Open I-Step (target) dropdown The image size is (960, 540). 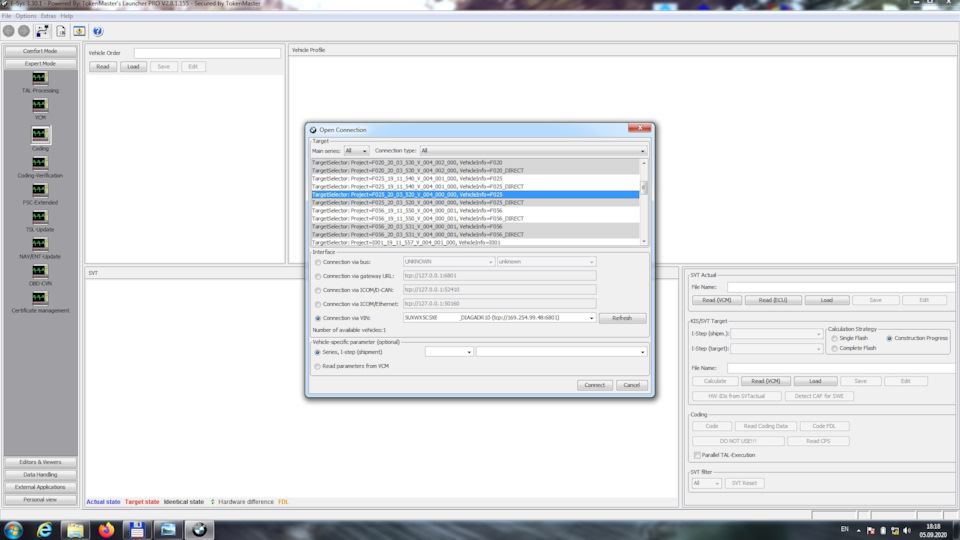click(x=776, y=348)
